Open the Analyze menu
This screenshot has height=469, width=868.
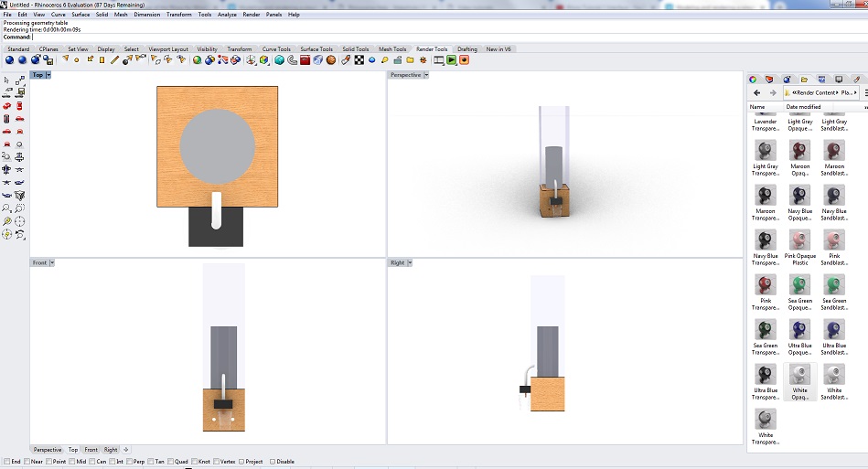[x=227, y=15]
